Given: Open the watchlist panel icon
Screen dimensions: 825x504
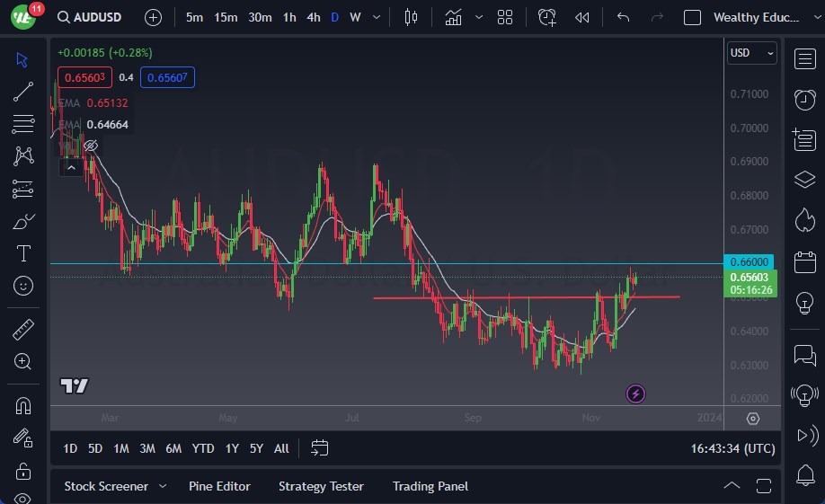Looking at the screenshot, I should (804, 59).
